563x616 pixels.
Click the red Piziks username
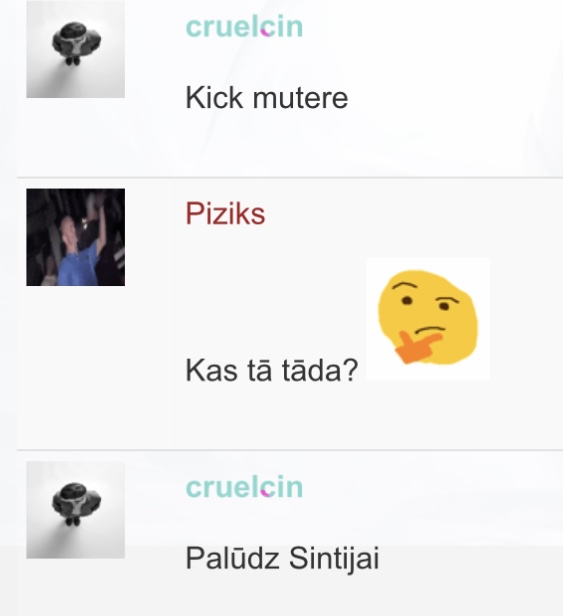(225, 213)
